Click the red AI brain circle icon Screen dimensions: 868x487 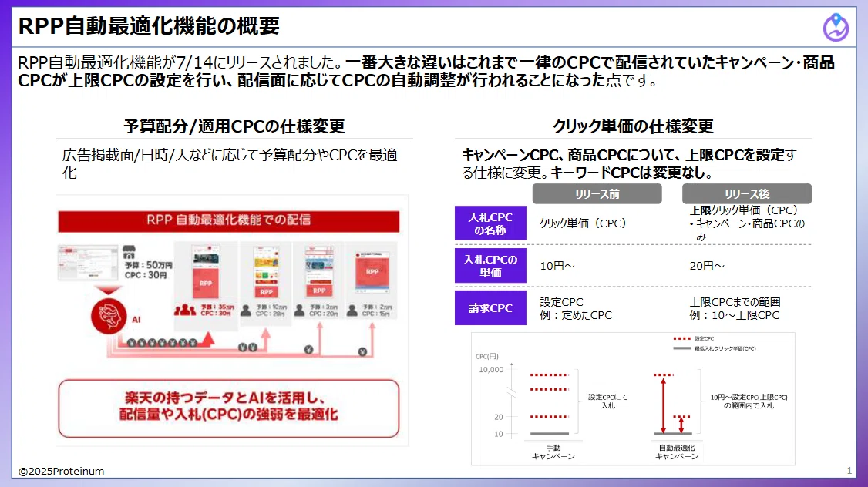[109, 316]
